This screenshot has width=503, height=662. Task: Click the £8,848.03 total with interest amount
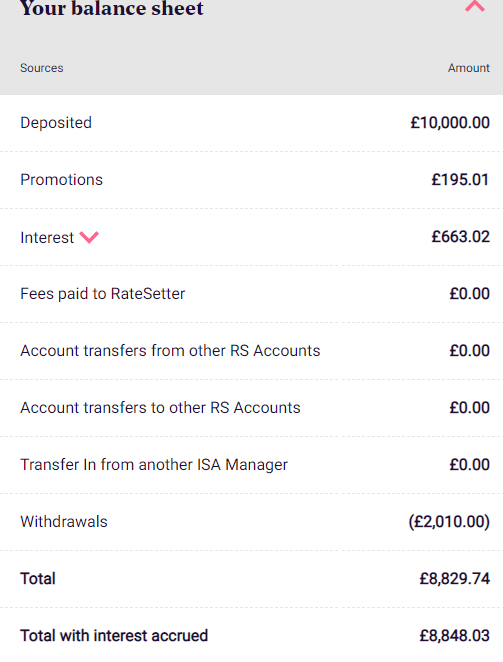455,636
